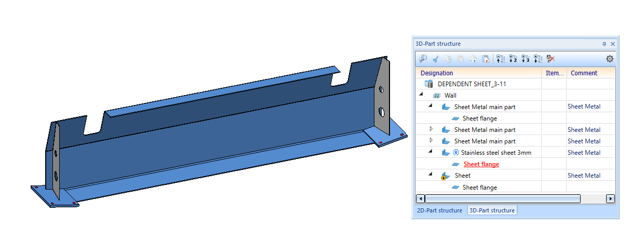Select Stainless steel sheet 3mm
The image size is (644, 240).
click(x=496, y=153)
